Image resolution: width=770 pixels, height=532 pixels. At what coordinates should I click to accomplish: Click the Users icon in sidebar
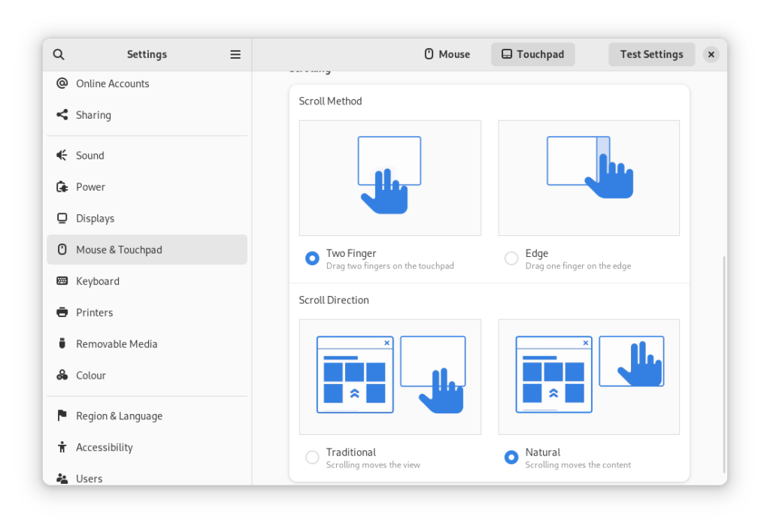62,478
